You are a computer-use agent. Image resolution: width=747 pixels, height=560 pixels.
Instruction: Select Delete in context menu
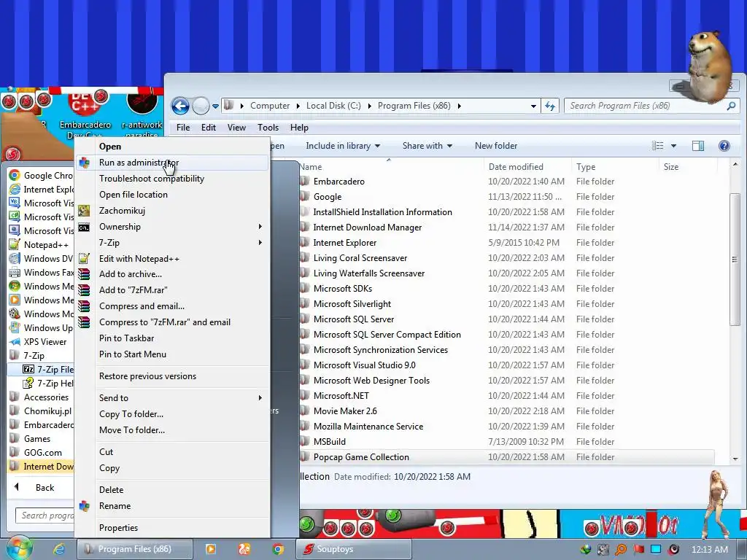[111, 489]
